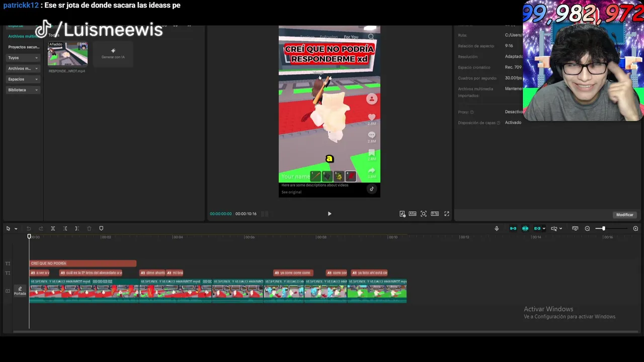Screen dimensions: 644x362
Task: Delete left of playhead trim tool
Action: coord(65,228)
